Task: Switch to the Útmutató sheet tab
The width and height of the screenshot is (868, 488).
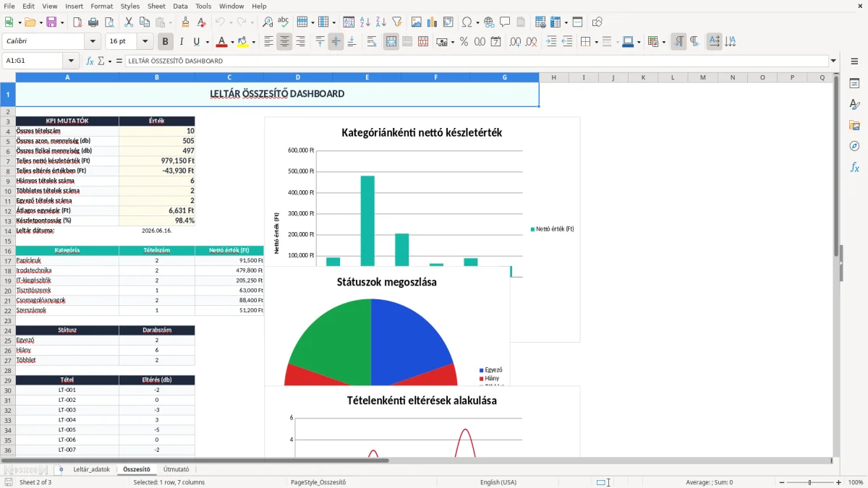Action: (x=176, y=470)
